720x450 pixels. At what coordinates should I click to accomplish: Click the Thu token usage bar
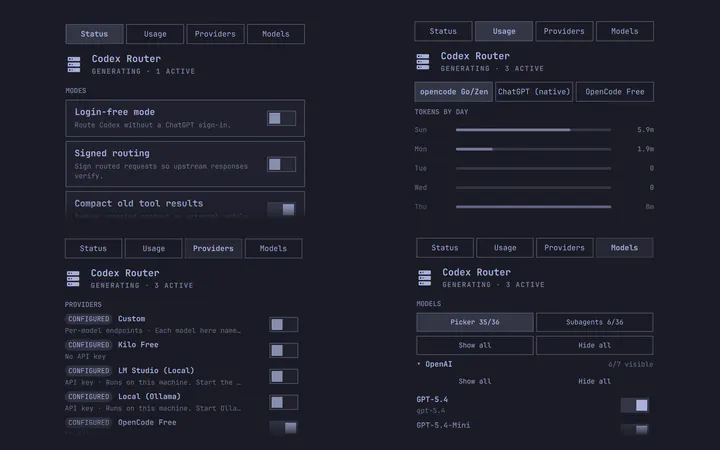click(x=533, y=207)
